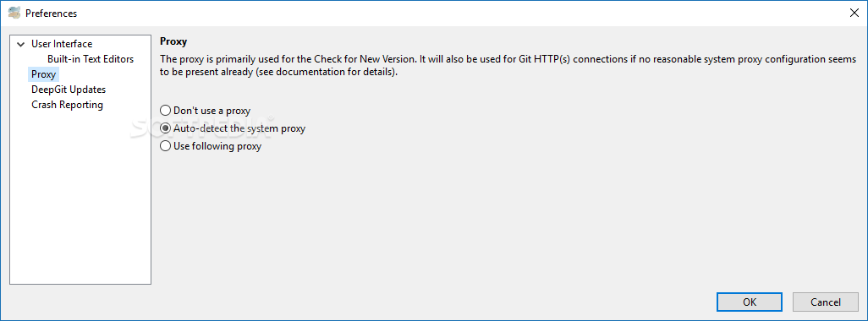Open Built-in Text Editors settings

pos(91,59)
